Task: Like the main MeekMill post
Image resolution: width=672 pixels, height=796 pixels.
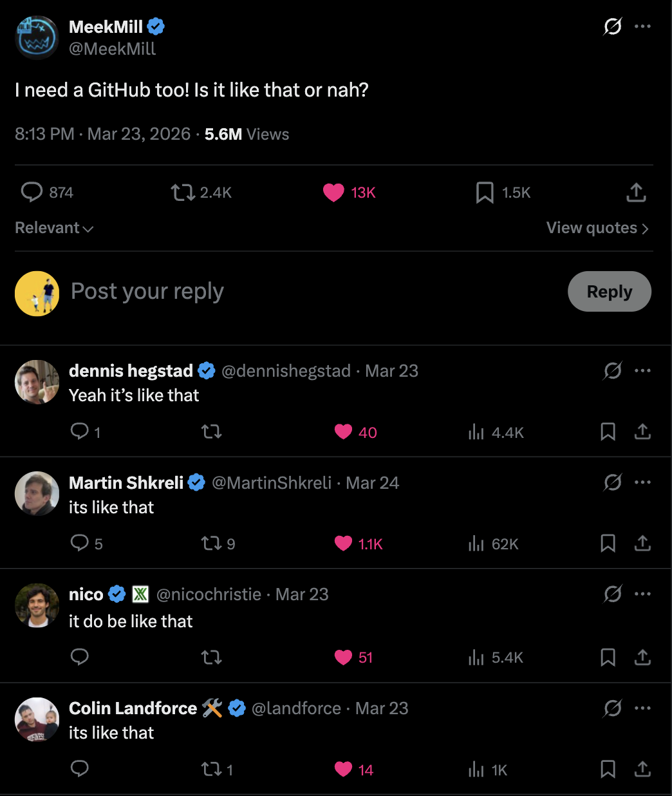Action: (x=333, y=193)
